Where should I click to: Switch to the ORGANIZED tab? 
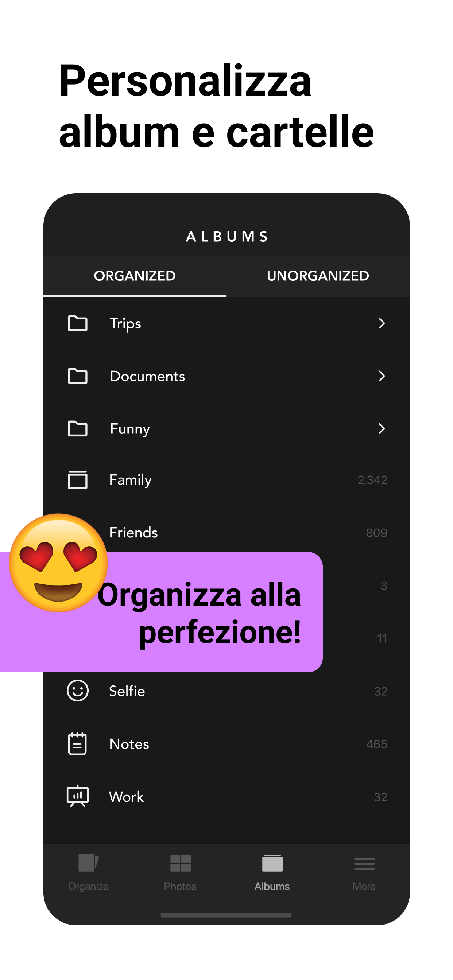click(135, 276)
